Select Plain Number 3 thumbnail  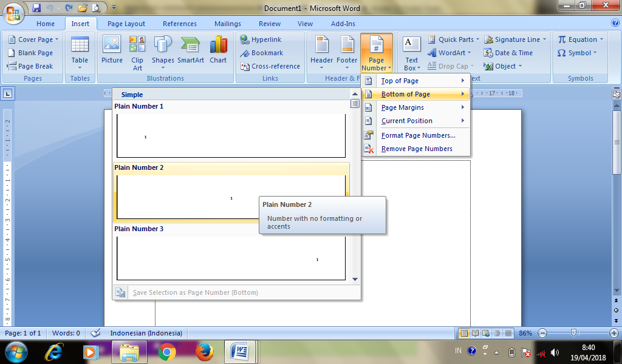[231, 258]
